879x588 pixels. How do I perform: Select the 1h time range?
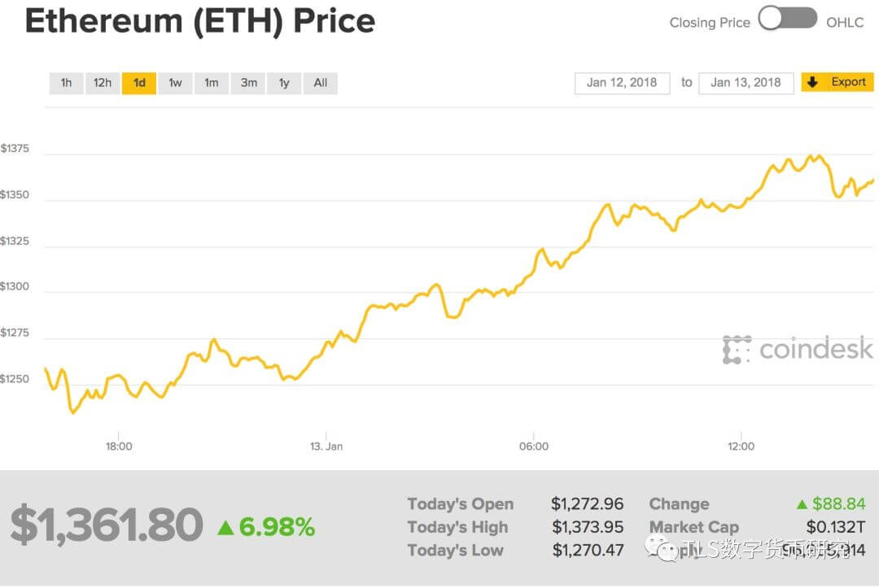click(66, 83)
